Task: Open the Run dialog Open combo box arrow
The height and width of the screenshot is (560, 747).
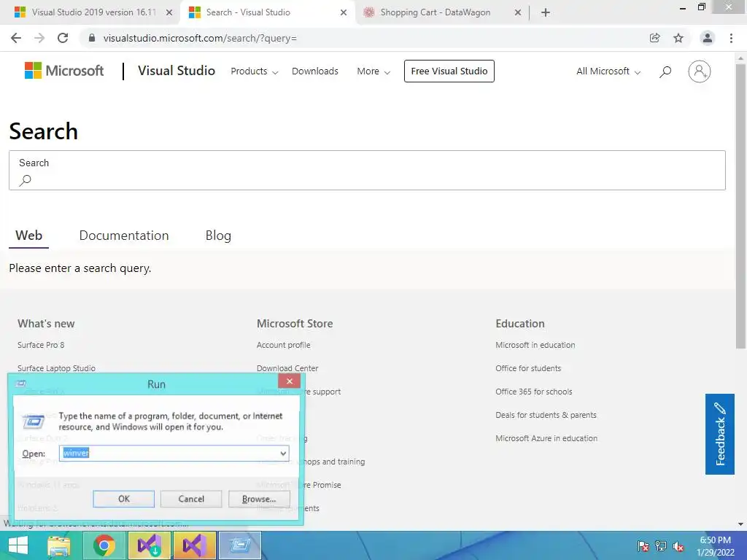Action: point(283,454)
